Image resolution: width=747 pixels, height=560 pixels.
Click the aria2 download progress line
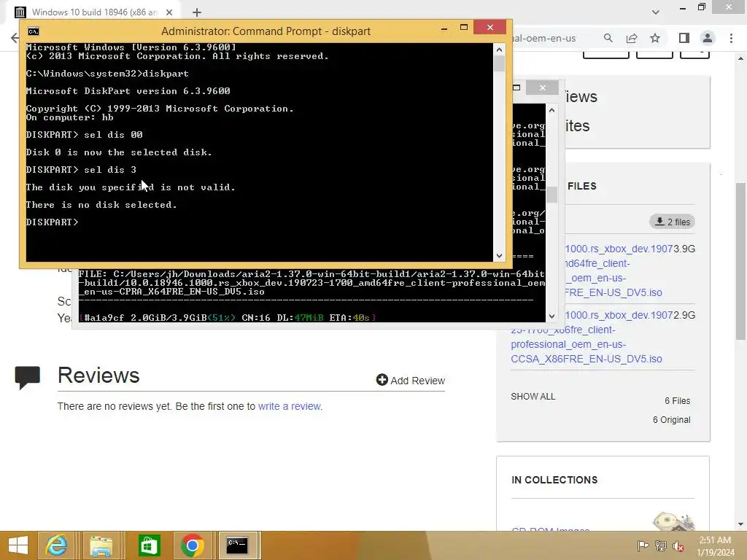tap(228, 317)
